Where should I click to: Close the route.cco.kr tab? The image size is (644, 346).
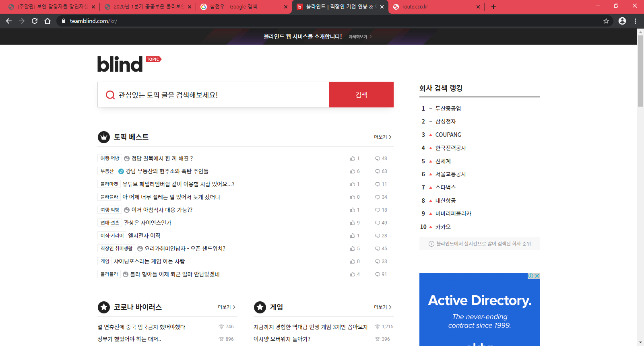478,7
